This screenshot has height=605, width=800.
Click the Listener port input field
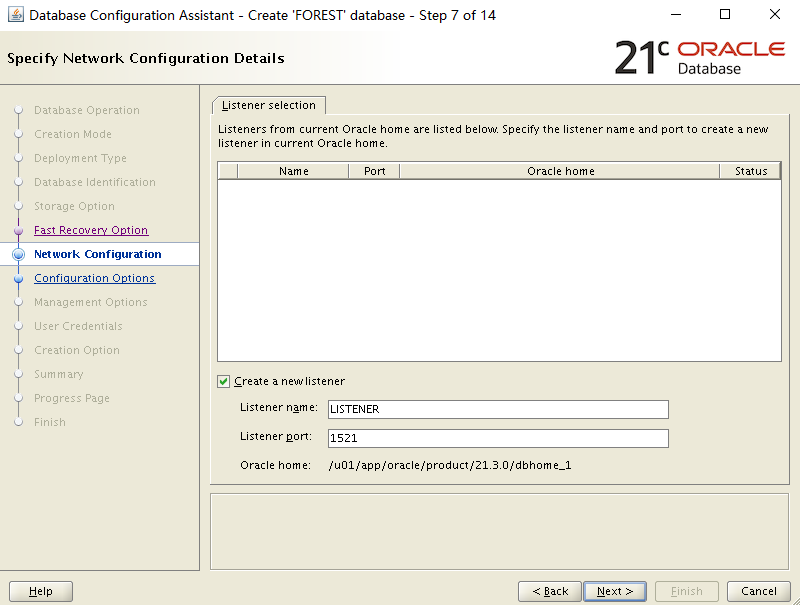pos(498,438)
